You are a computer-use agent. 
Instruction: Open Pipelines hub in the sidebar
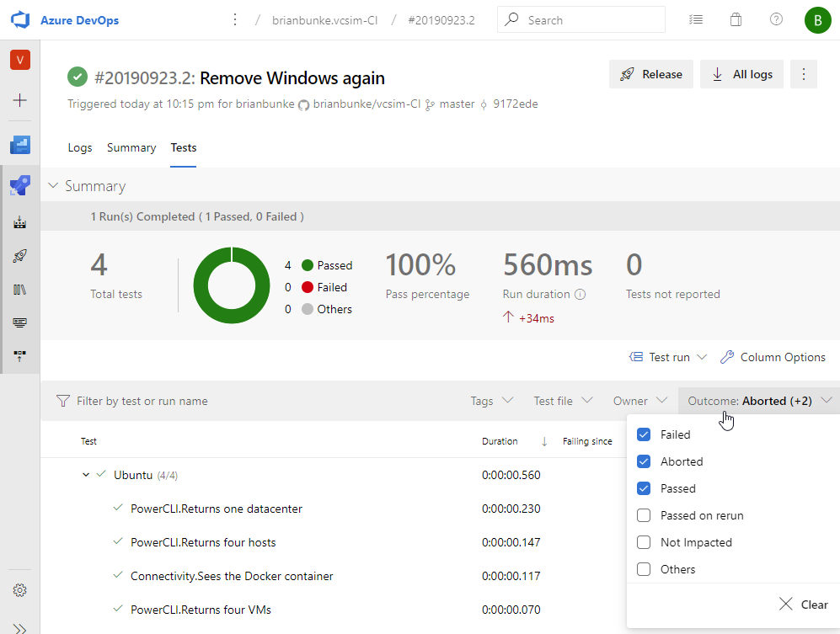click(x=20, y=185)
